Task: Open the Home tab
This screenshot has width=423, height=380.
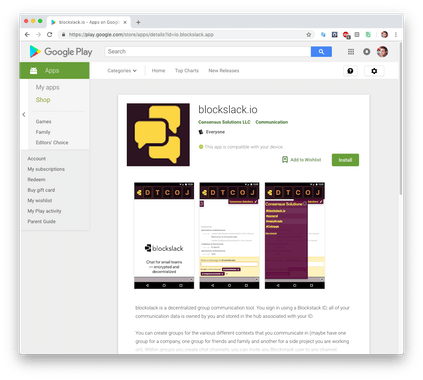Action: pyautogui.click(x=158, y=71)
